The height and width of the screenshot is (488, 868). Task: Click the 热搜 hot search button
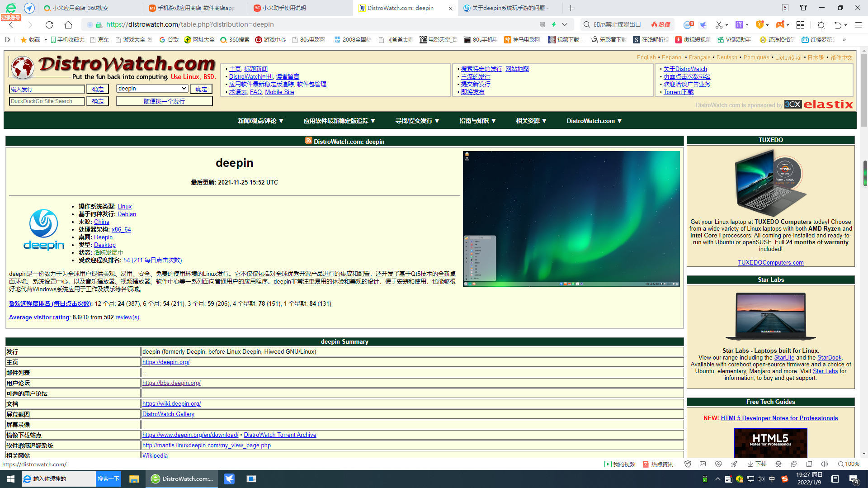tap(661, 24)
